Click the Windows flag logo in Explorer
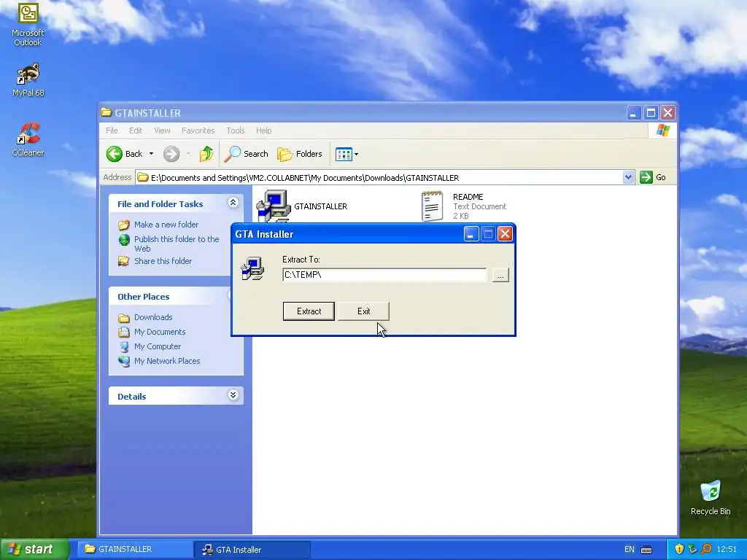This screenshot has width=747, height=560. 662,131
